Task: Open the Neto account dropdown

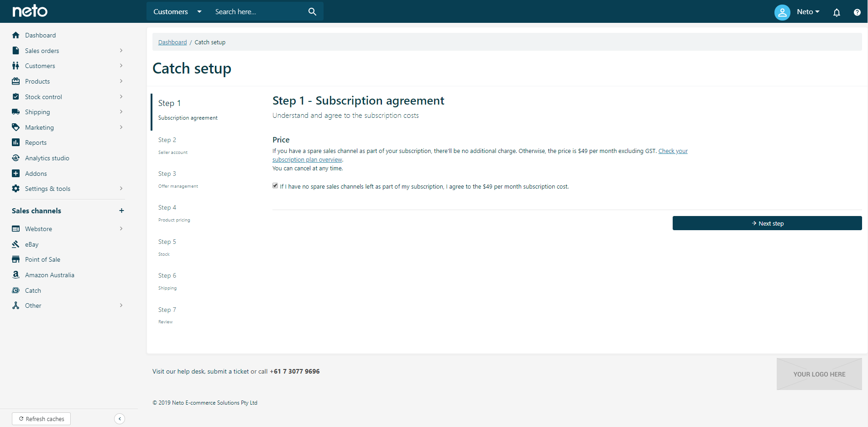Action: click(x=808, y=12)
